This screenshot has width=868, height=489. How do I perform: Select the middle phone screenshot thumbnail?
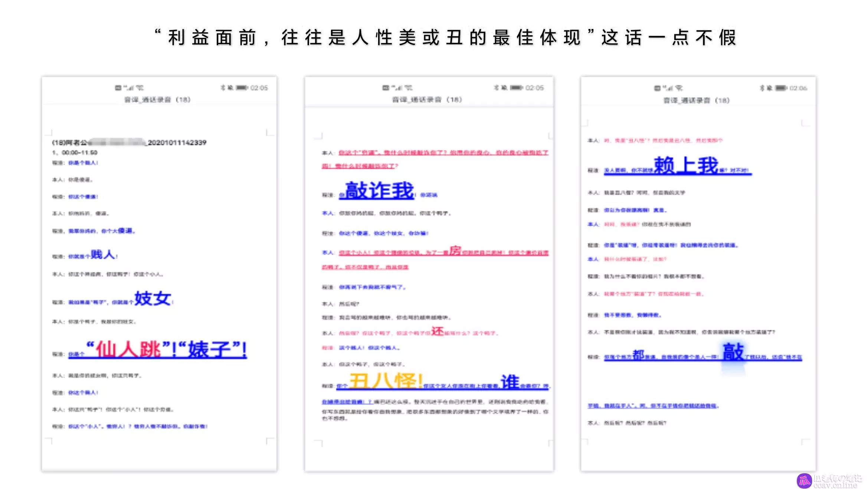point(429,274)
